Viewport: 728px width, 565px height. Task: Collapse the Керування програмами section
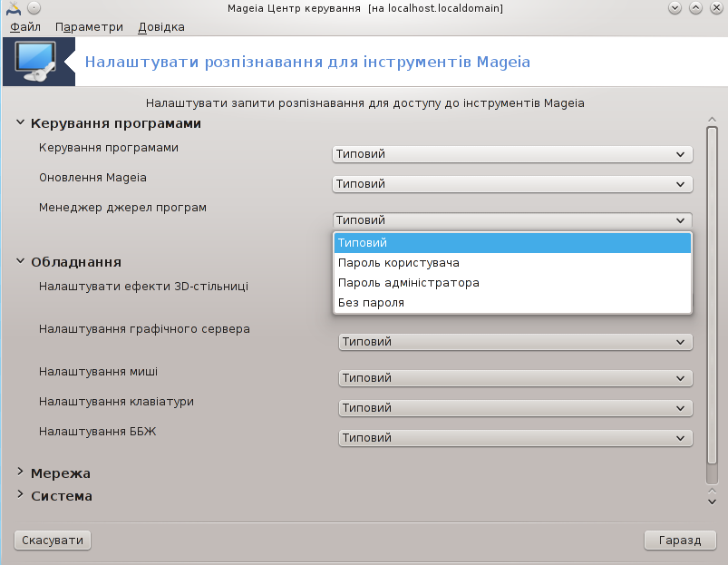tap(20, 122)
